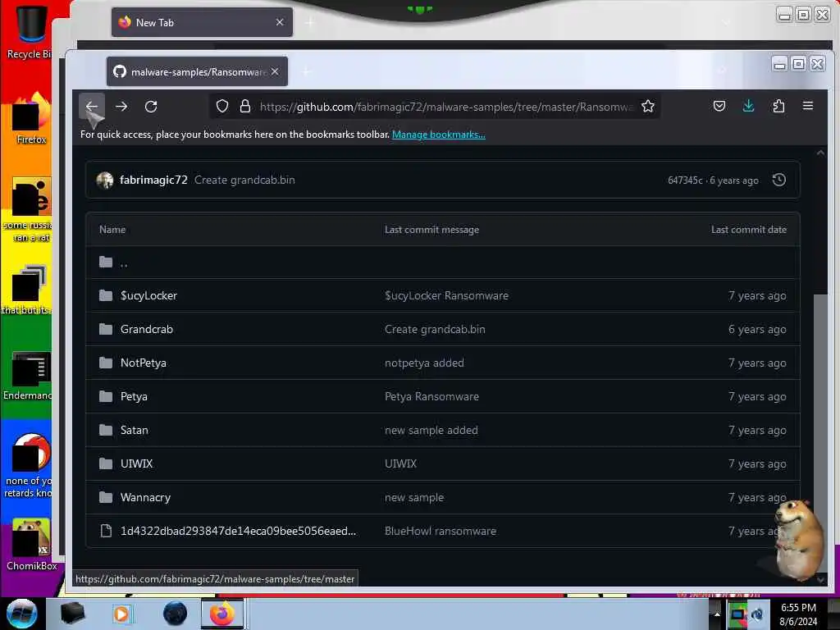The image size is (840, 630).
Task: Click the dark globe taskbar icon
Action: point(176,614)
